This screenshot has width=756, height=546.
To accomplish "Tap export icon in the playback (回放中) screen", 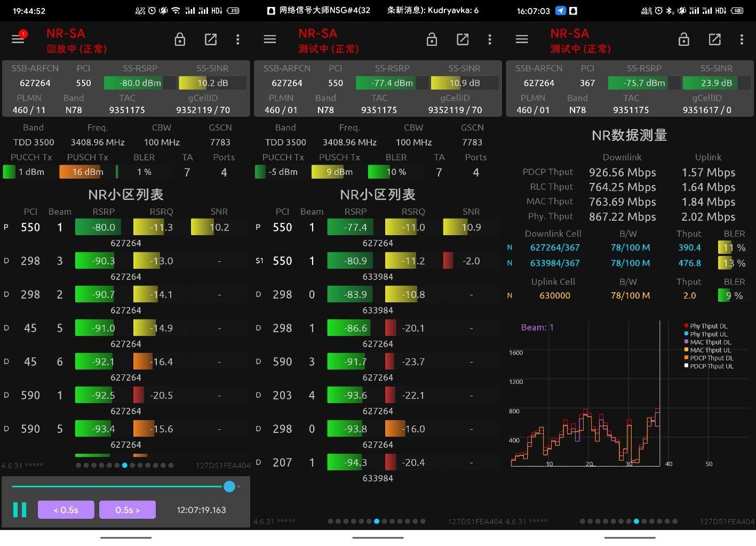I will click(211, 39).
